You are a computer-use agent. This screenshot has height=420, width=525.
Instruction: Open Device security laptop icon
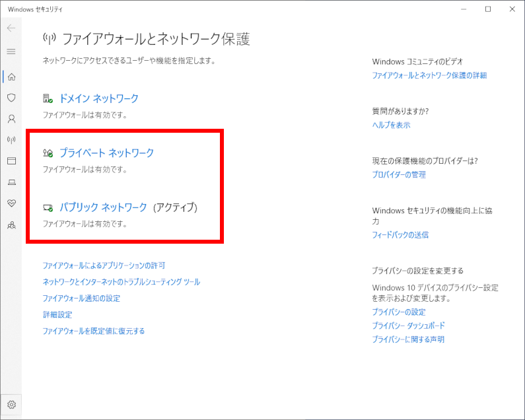[x=11, y=182]
